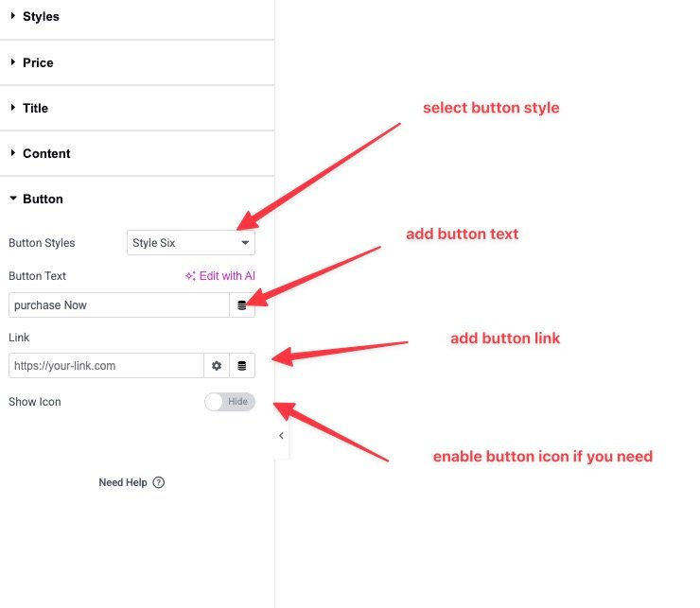700x608 pixels.
Task: Click the Link label above URL field
Action: pos(20,338)
